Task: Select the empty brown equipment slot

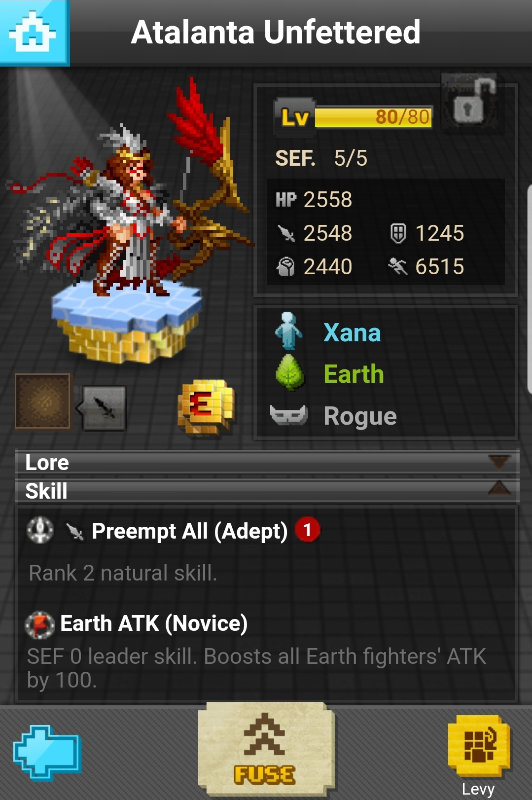Action: 42,401
